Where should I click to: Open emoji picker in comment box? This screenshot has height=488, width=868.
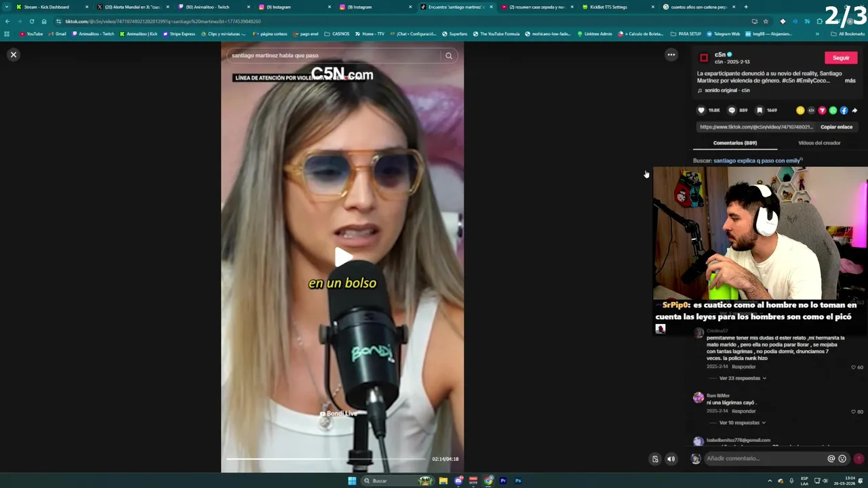click(842, 459)
